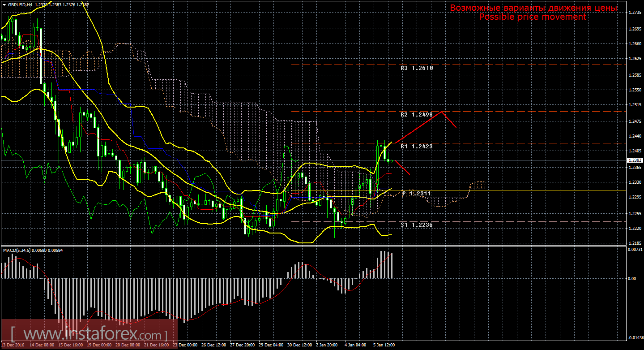644x350 pixels.
Task: Click the 1.2255 price axis label
Action: coord(635,214)
